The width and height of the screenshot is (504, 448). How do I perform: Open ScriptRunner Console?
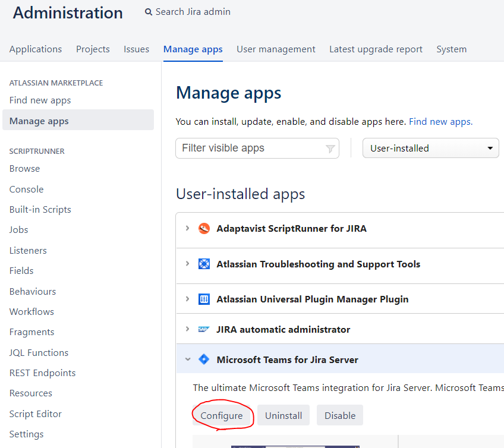click(26, 190)
